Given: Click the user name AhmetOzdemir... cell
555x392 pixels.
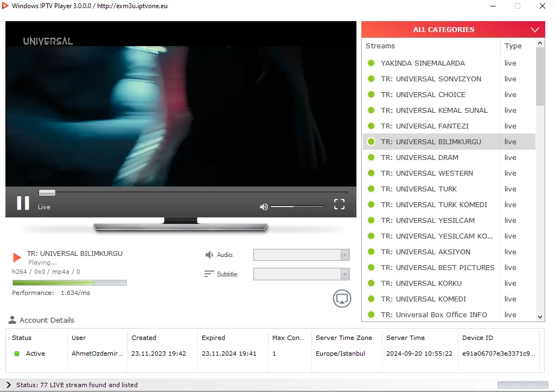Looking at the screenshot, I should (97, 354).
